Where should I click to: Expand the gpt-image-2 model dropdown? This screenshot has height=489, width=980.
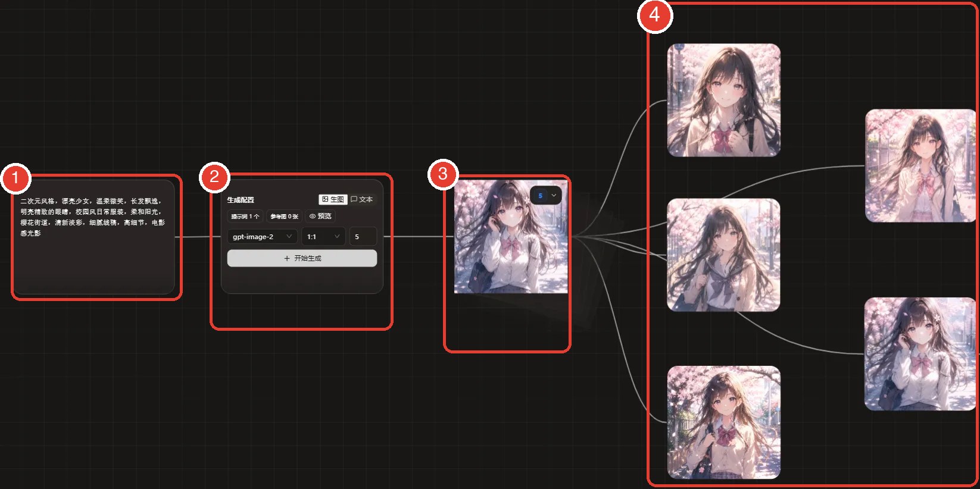coord(262,236)
